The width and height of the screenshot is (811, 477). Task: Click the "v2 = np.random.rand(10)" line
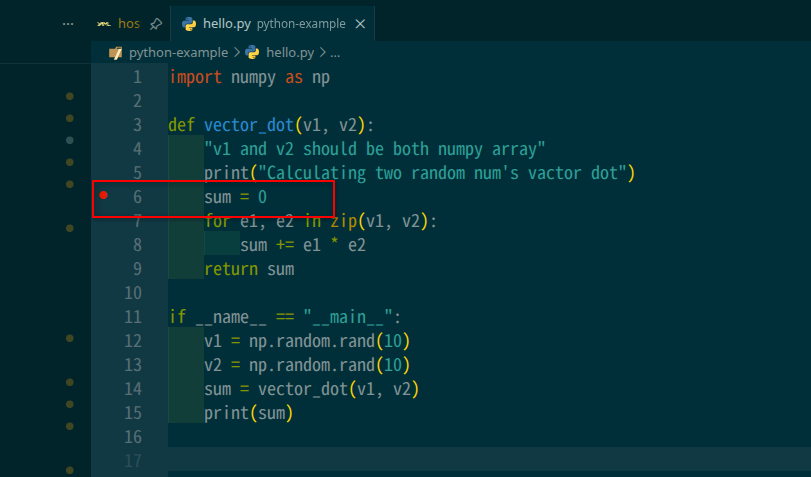point(307,365)
